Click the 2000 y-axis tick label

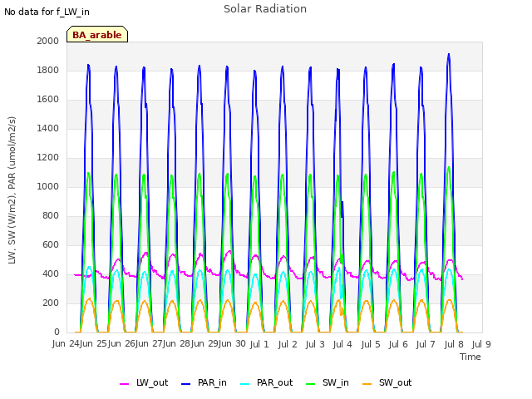48,41
